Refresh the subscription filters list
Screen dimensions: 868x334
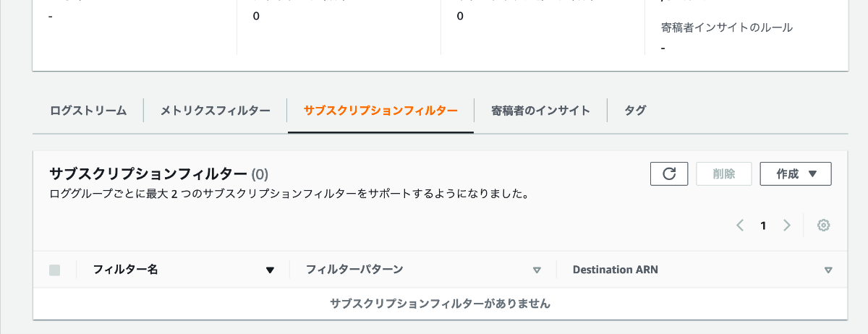click(x=669, y=174)
